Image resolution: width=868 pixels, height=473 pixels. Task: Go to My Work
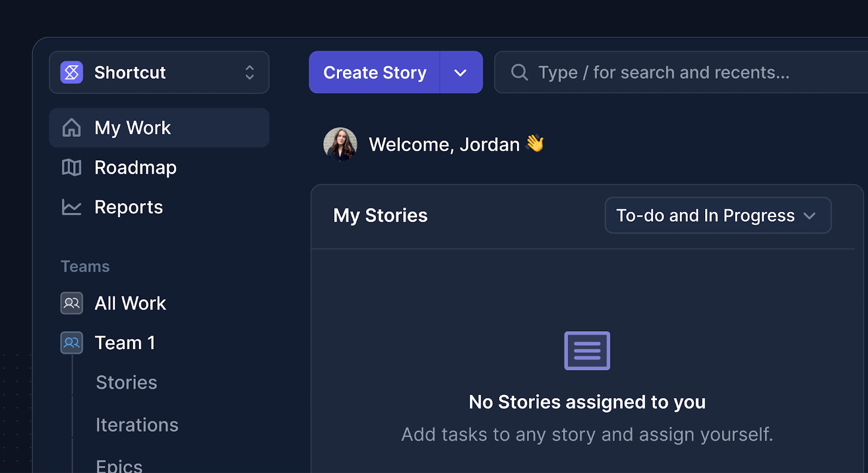(x=132, y=128)
